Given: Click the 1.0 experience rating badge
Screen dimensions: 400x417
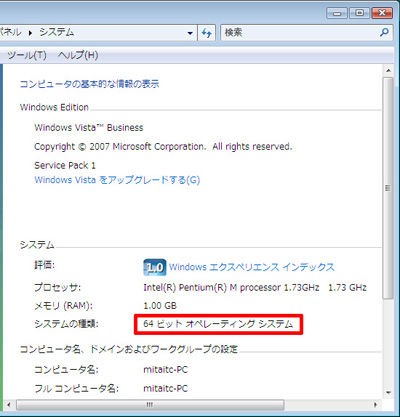Looking at the screenshot, I should [155, 267].
